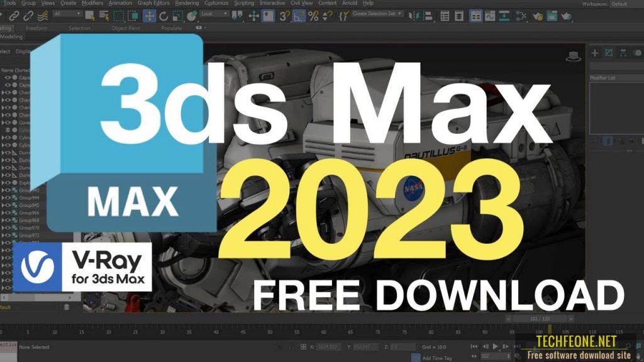Open the selection filter dropdown showing All

coord(67,14)
